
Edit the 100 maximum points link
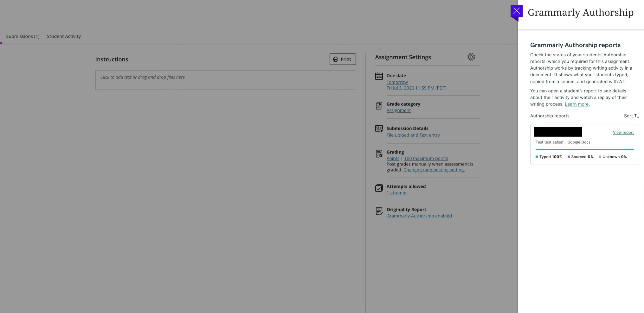tap(426, 159)
